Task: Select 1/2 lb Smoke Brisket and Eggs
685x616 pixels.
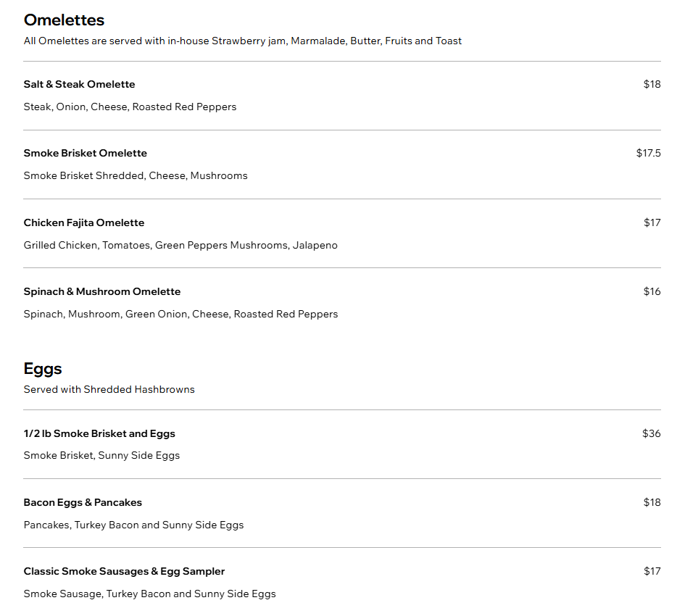Action: [99, 434]
